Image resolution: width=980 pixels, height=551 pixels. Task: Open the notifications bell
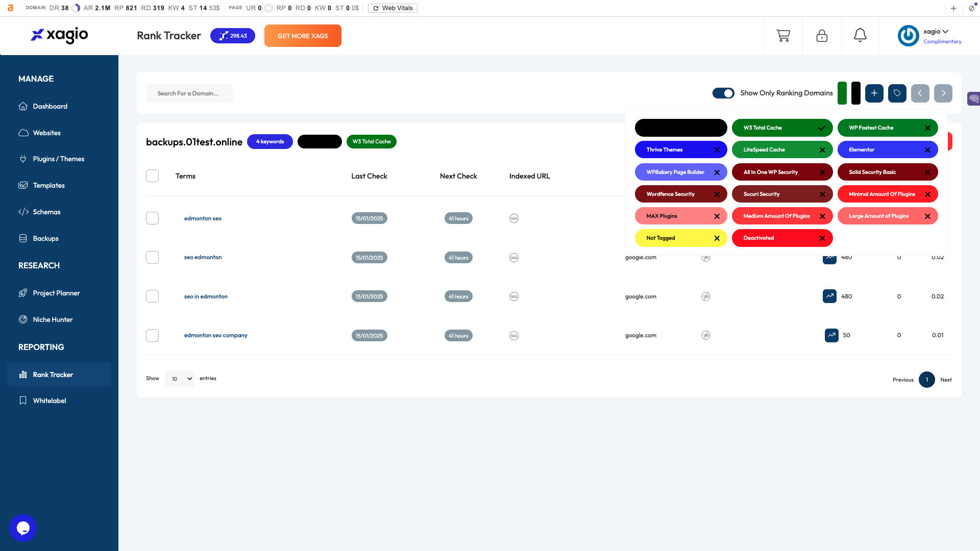[860, 35]
